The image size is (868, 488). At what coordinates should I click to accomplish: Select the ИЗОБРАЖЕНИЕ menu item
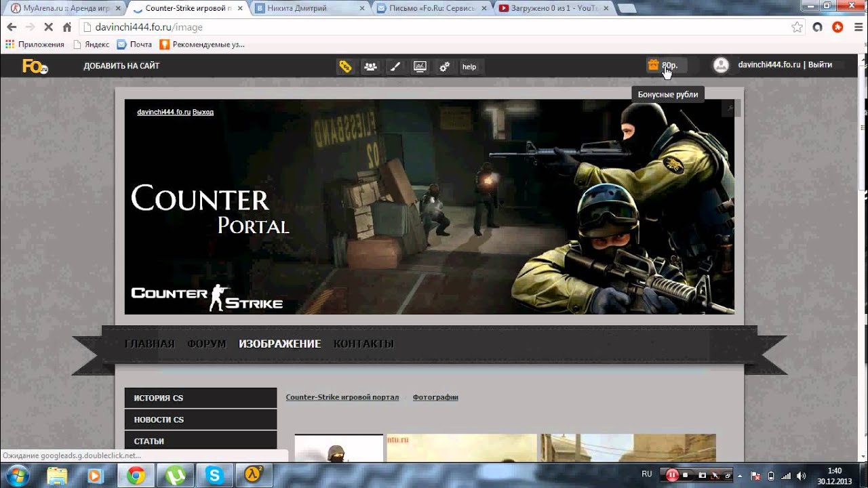pos(279,344)
